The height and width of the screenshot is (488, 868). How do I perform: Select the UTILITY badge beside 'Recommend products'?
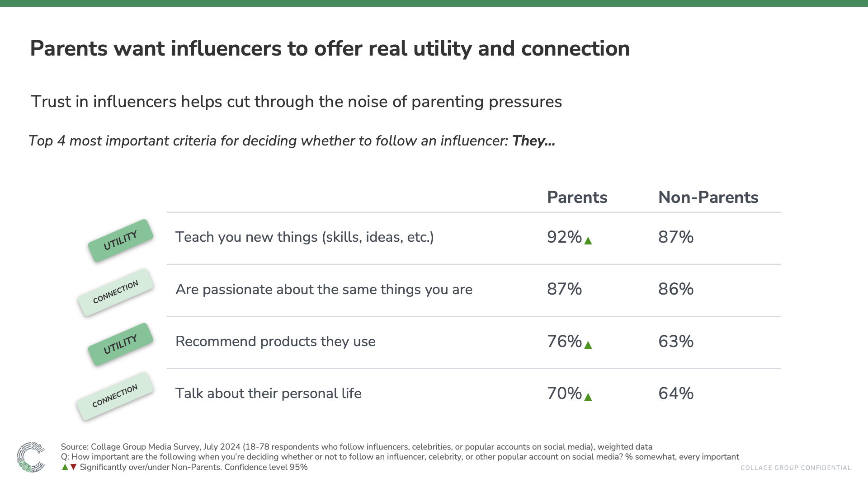[120, 344]
